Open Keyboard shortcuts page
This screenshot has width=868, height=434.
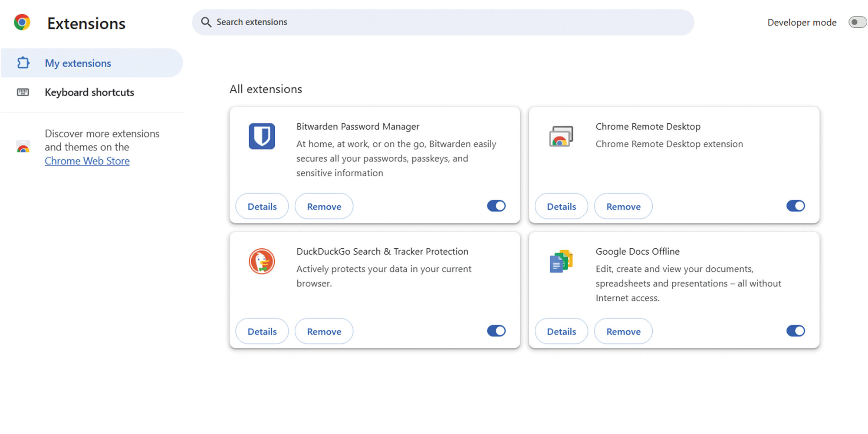89,92
